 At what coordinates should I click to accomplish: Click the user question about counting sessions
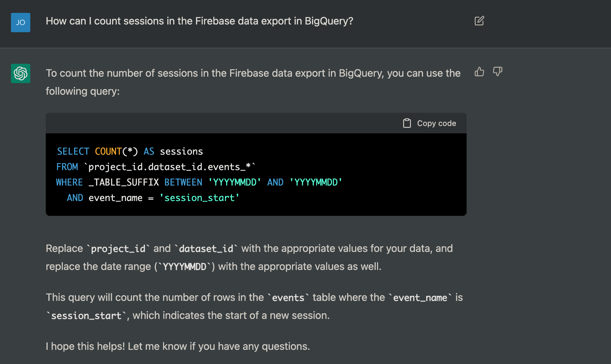click(199, 21)
